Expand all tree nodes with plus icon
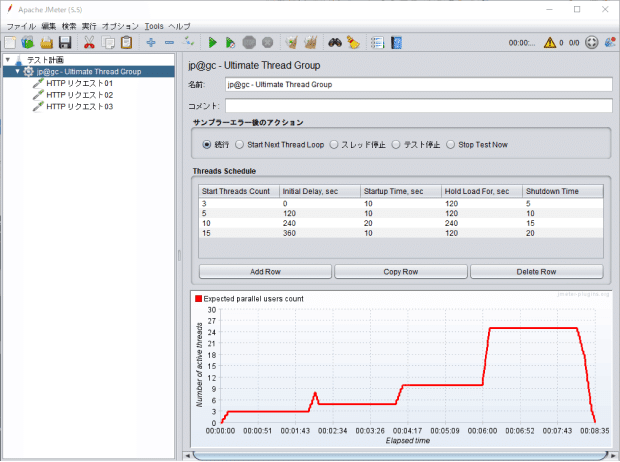Image resolution: width=620 pixels, height=462 pixels. pos(151,42)
